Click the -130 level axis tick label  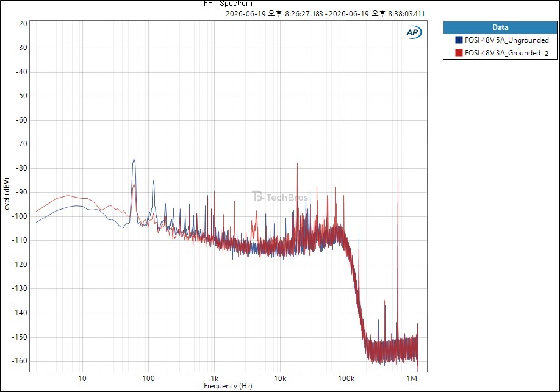tap(20, 288)
